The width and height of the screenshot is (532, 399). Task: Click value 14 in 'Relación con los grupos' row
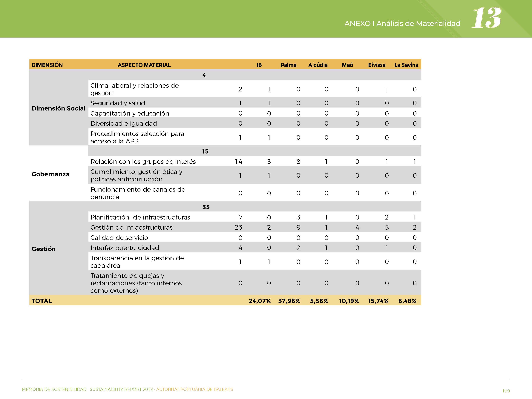(239, 162)
